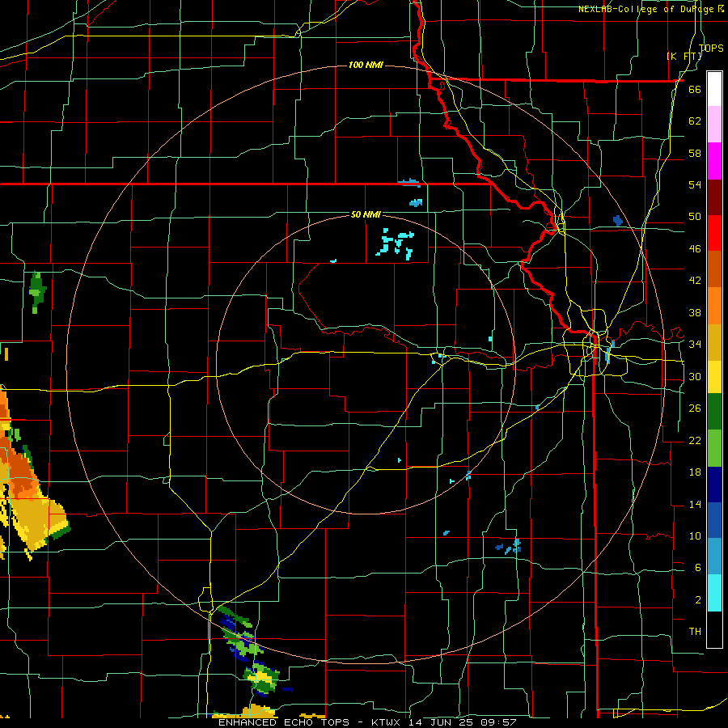Click the 'KTWX' radar site identifier
The width and height of the screenshot is (728, 728).
click(x=385, y=722)
